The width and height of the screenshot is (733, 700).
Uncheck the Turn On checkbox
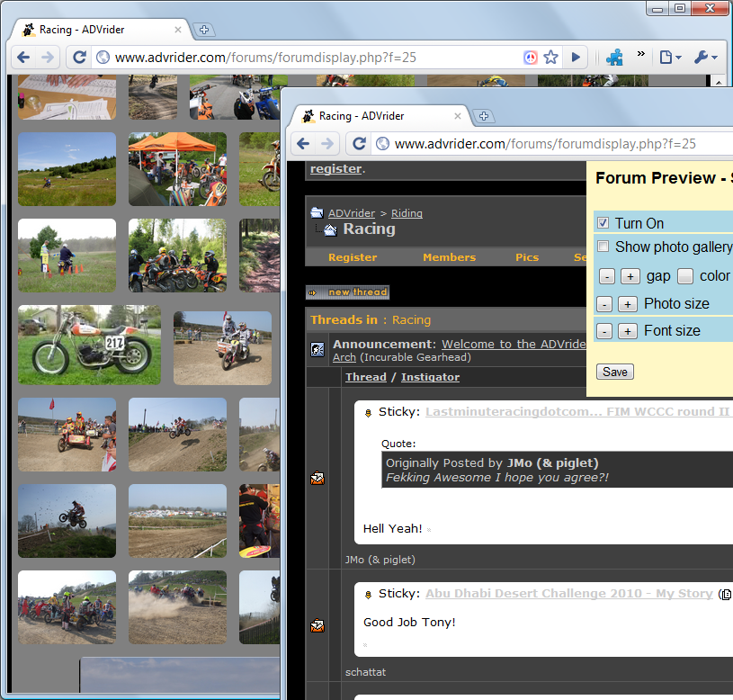tap(603, 223)
